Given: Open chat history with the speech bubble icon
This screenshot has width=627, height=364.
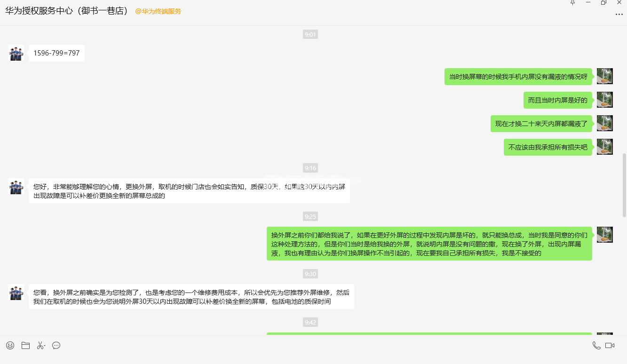Looking at the screenshot, I should pyautogui.click(x=56, y=346).
